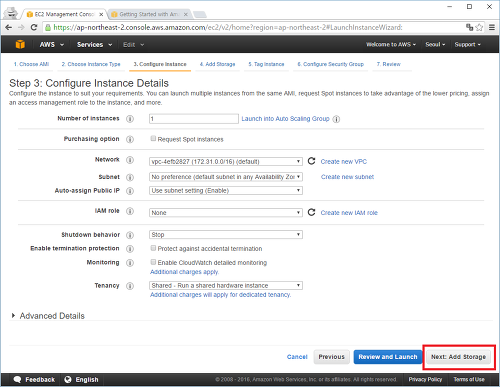
Task: Open Auto-assign Public IP dropdown
Action: pos(226,190)
